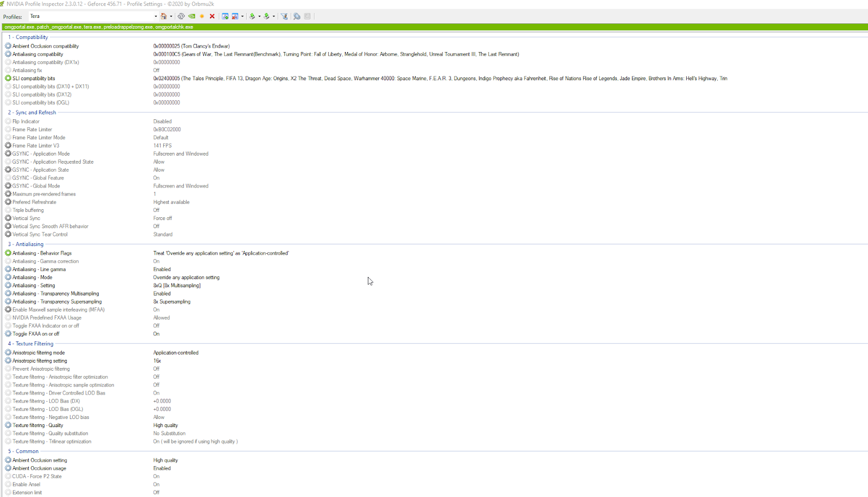
Task: Open the Profiles combo box showing Tera
Action: coord(93,16)
